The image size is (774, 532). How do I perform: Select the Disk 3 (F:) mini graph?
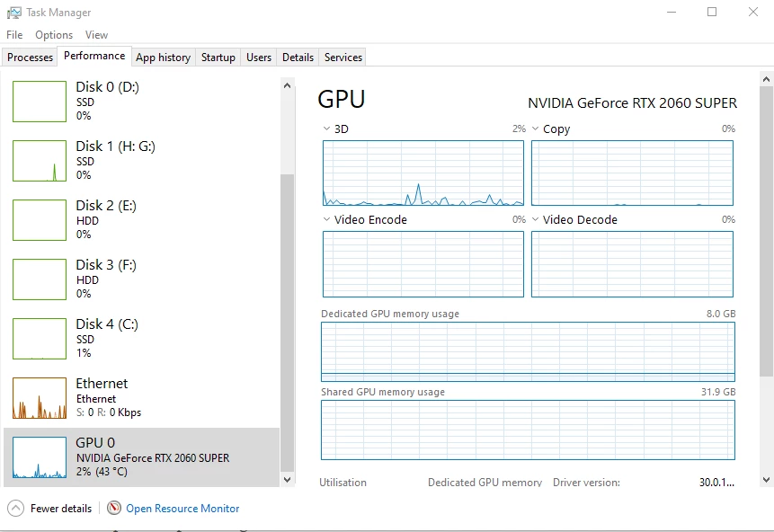[x=40, y=279]
